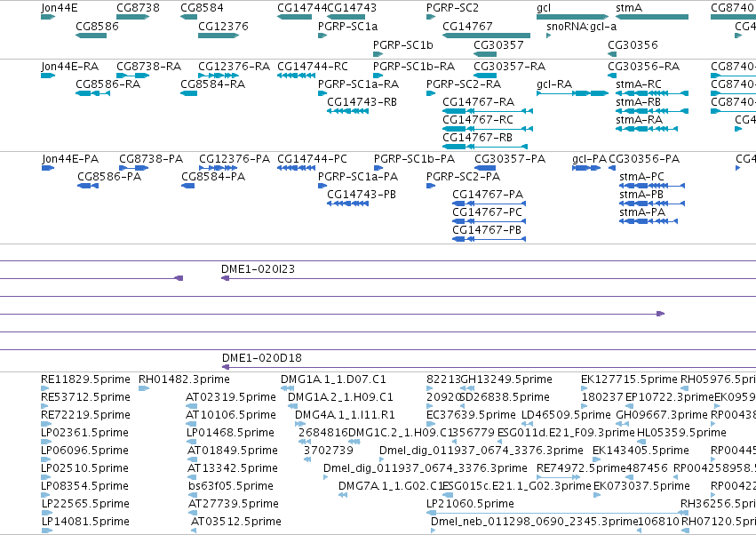Click the CG14767 gene label

coord(467,26)
